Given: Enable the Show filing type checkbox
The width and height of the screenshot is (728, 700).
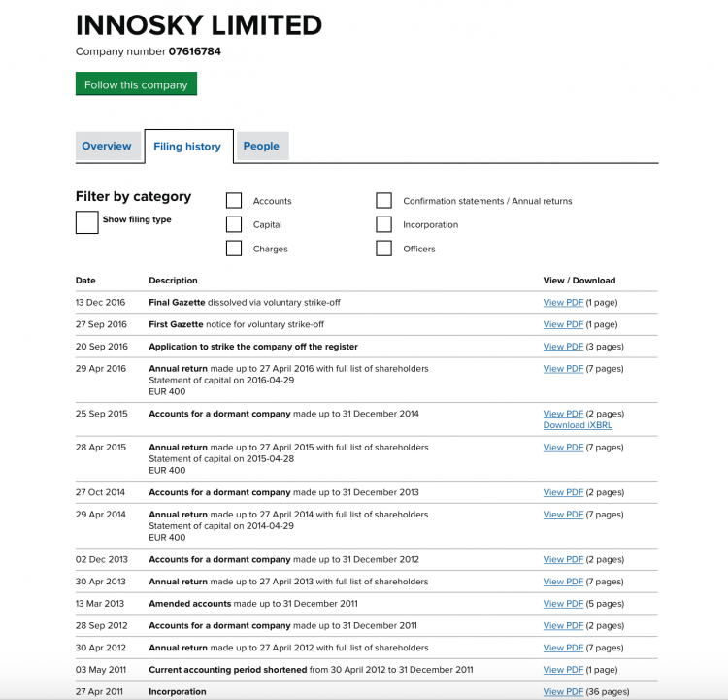Looking at the screenshot, I should click(x=86, y=222).
